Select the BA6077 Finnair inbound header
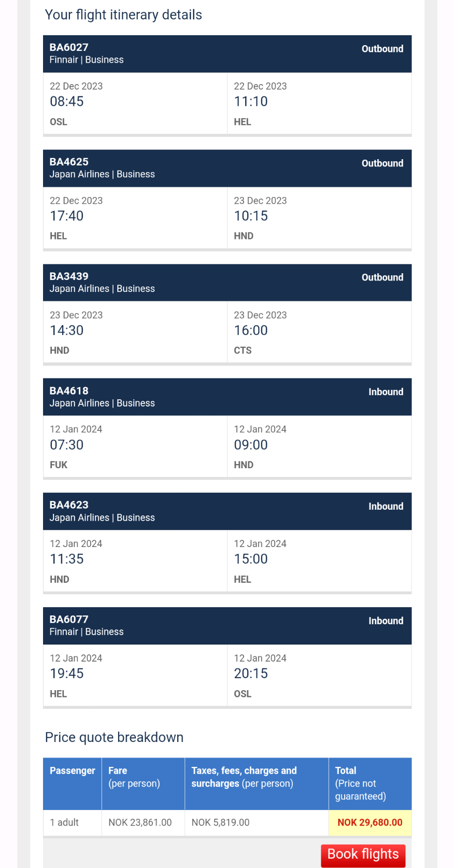The width and height of the screenshot is (454, 868). [227, 626]
